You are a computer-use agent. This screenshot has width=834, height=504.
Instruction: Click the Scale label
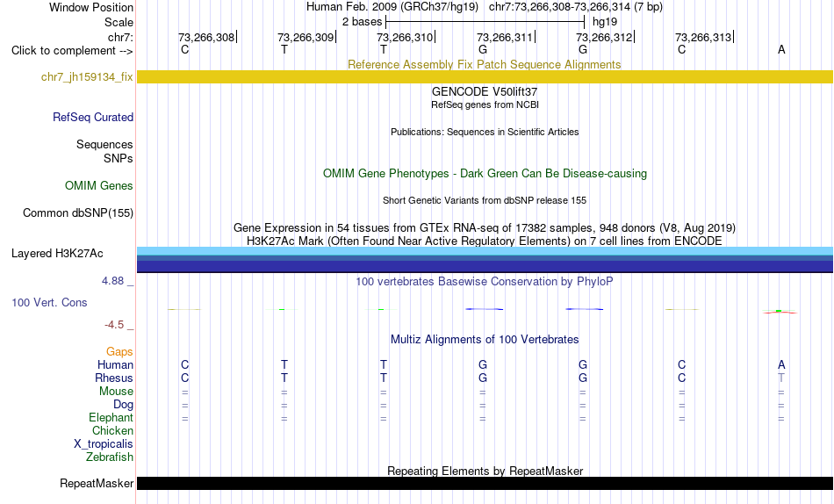tap(119, 22)
